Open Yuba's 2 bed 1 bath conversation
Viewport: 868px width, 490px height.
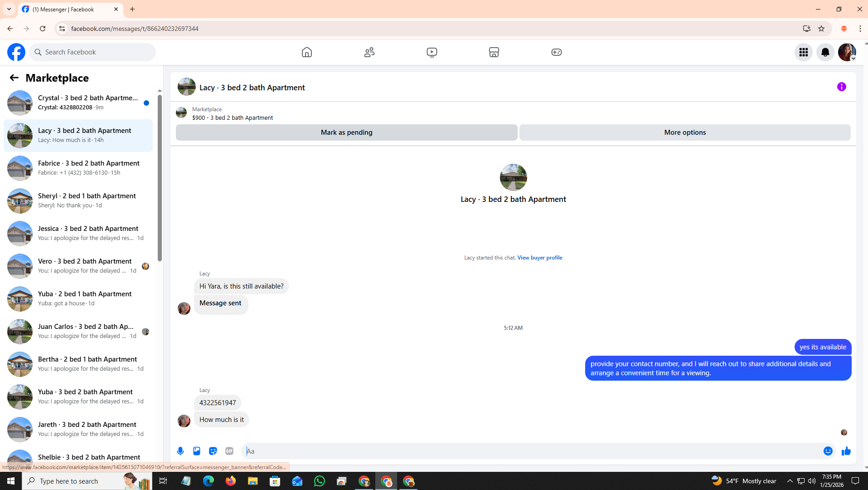pos(78,299)
